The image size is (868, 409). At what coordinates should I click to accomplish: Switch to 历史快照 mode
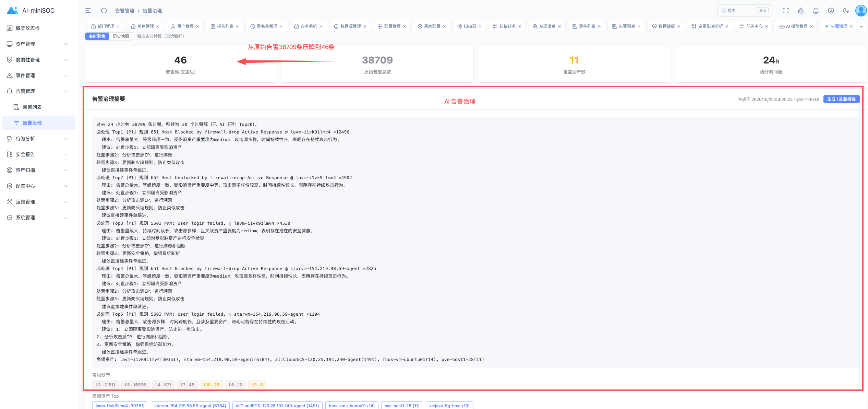[121, 36]
